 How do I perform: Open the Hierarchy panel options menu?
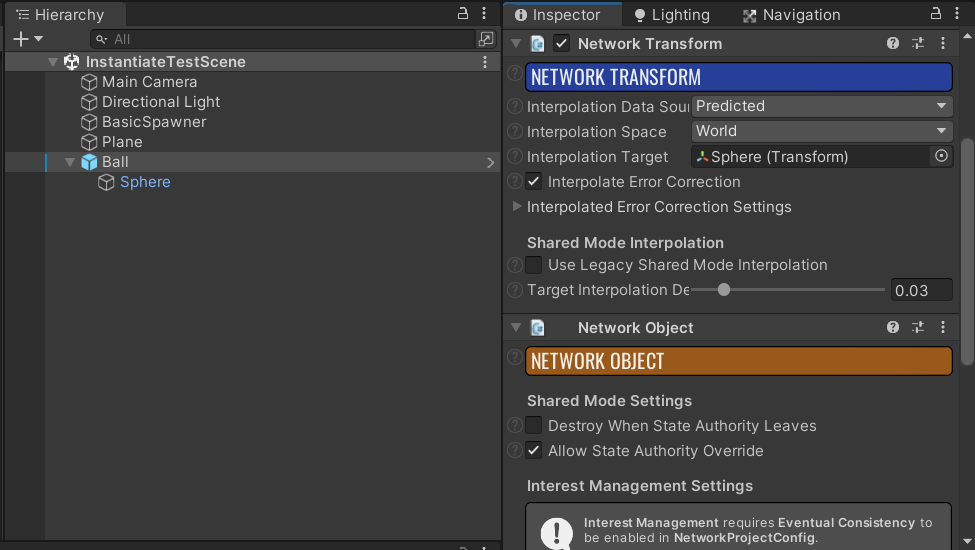click(x=484, y=13)
